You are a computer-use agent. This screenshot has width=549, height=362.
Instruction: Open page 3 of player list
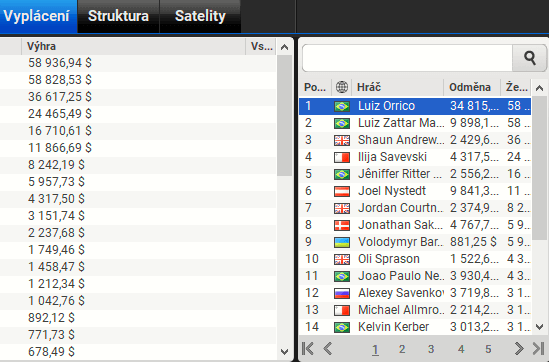point(431,349)
